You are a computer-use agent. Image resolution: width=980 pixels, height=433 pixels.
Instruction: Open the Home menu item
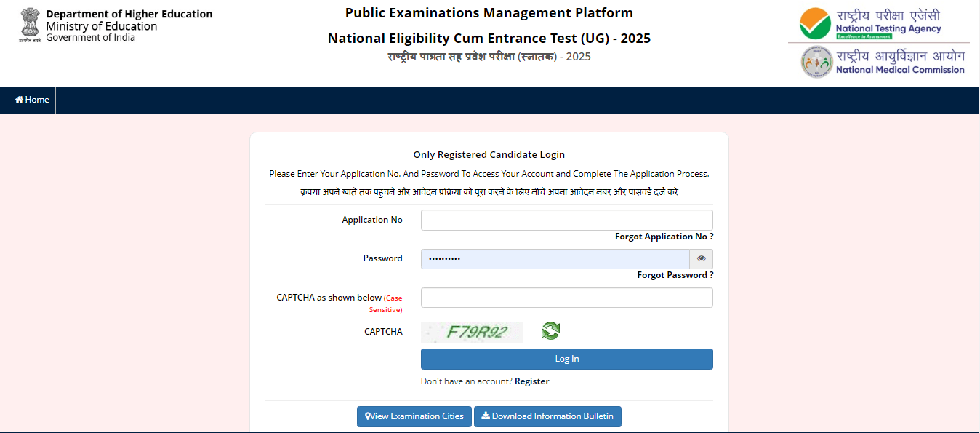[32, 100]
